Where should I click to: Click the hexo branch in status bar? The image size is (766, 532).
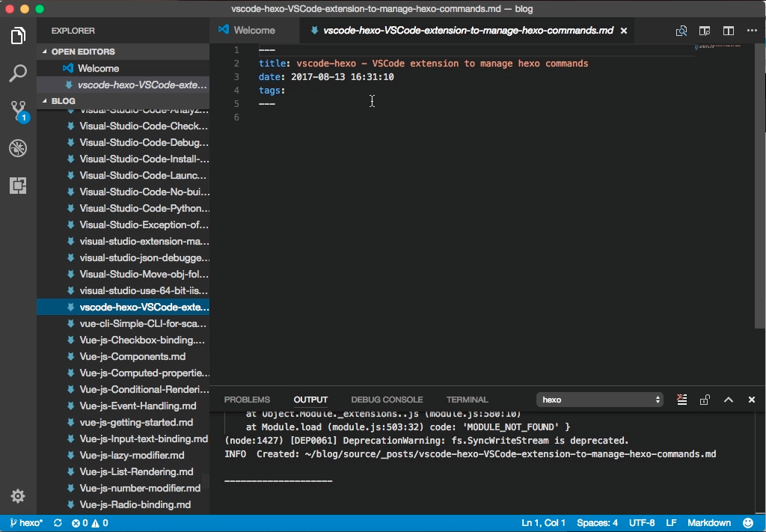pyautogui.click(x=26, y=523)
